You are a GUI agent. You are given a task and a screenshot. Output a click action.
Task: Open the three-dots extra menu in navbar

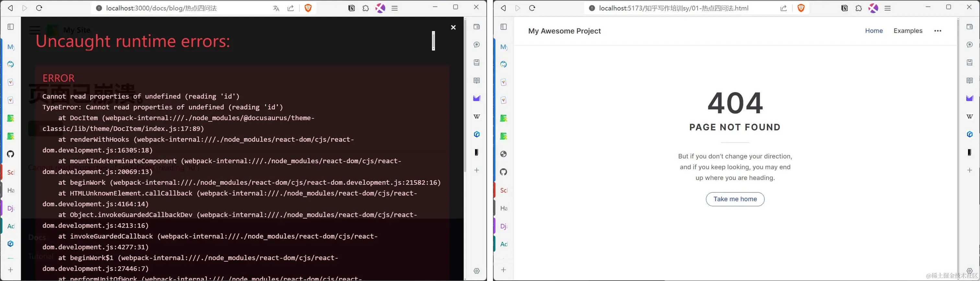click(938, 31)
